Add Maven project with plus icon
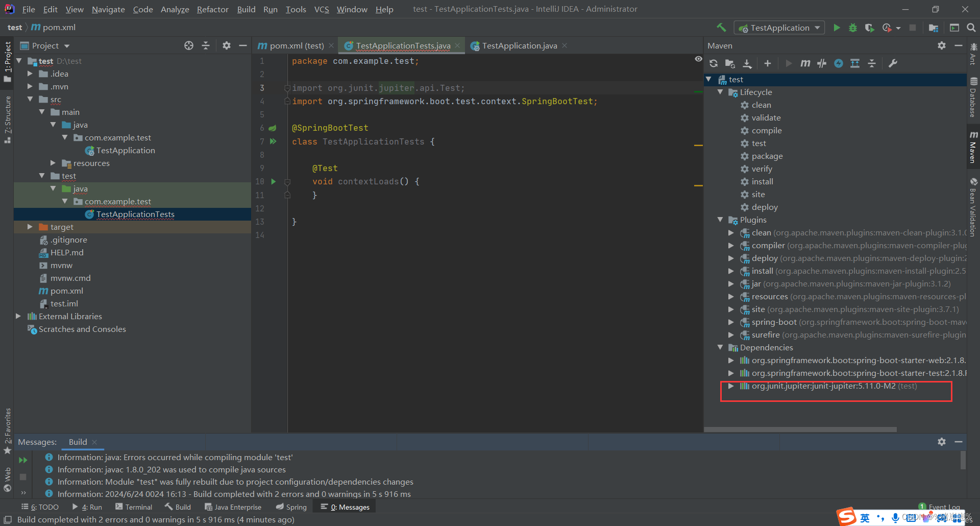The height and width of the screenshot is (526, 980). tap(768, 63)
